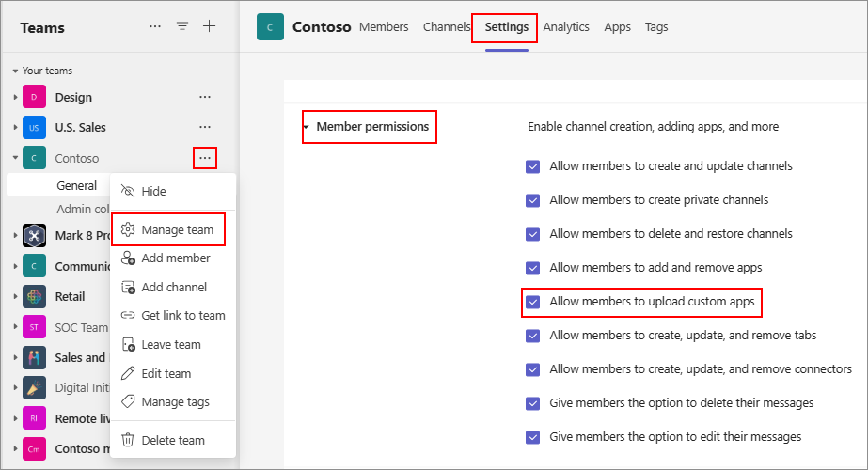Click the Contoso team ellipsis button
Screen dimensions: 868x470
click(204, 158)
